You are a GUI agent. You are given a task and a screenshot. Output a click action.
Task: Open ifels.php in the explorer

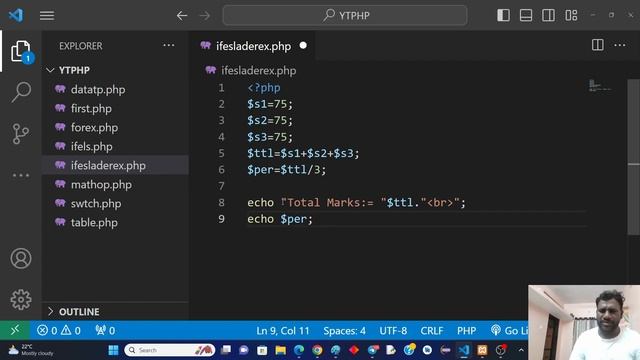(91, 147)
